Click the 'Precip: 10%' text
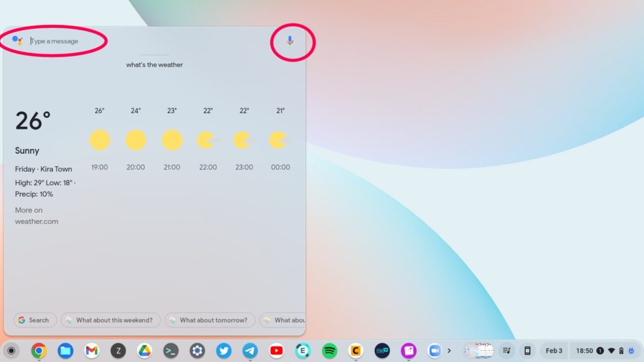The width and height of the screenshot is (644, 362). tap(34, 194)
